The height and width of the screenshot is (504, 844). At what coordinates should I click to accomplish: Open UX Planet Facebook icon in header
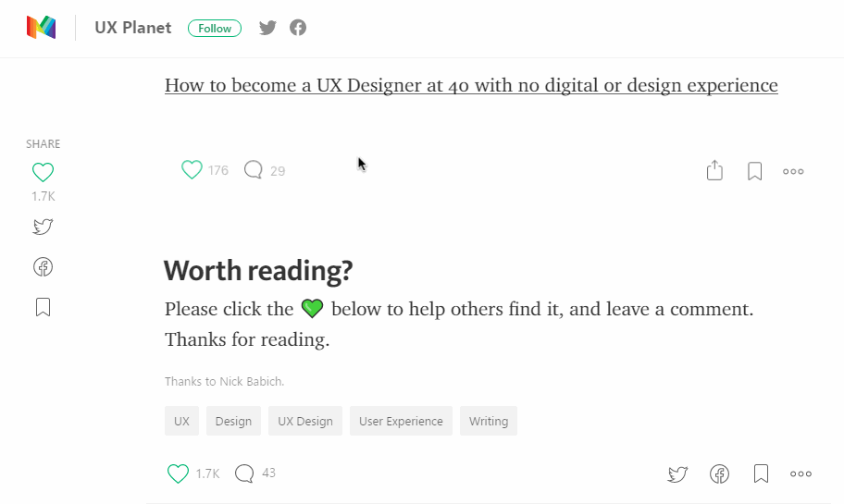(298, 28)
